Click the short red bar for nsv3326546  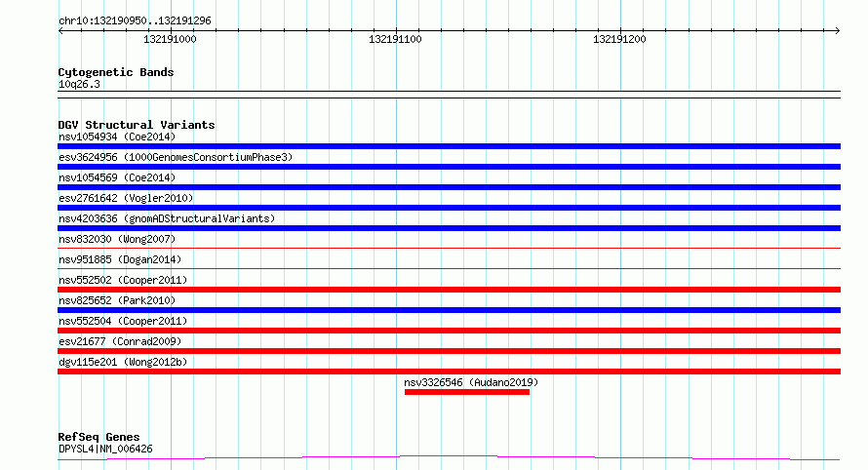(467, 392)
